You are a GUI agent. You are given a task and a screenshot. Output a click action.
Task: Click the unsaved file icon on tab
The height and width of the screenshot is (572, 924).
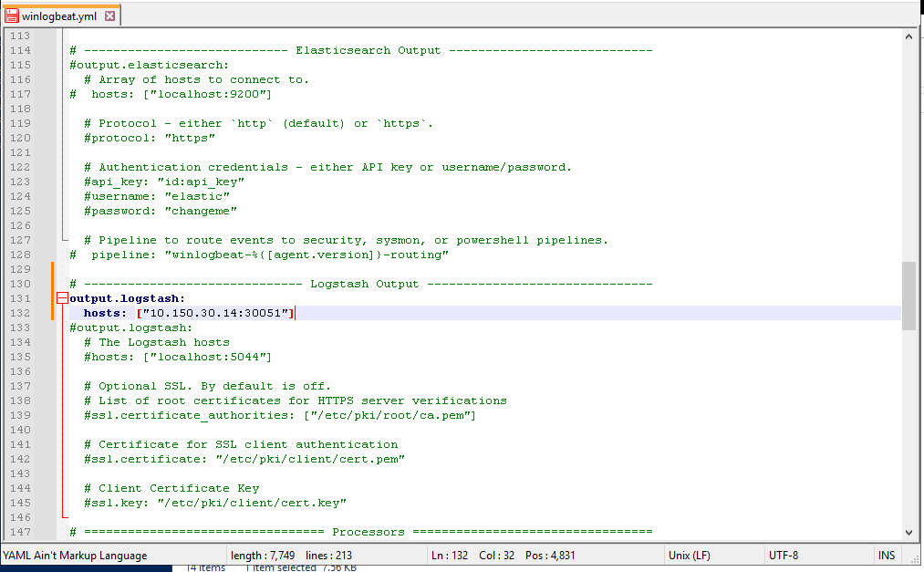(x=12, y=16)
